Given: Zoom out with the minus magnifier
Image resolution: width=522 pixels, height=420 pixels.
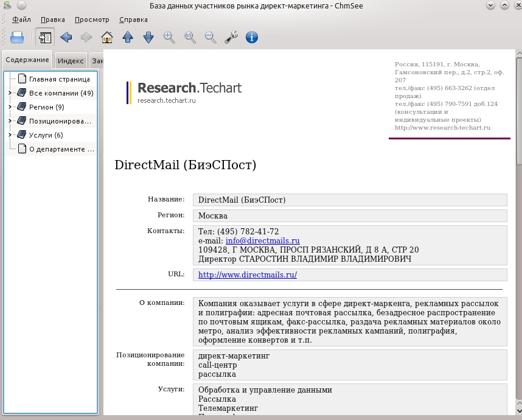Looking at the screenshot, I should click(x=211, y=37).
